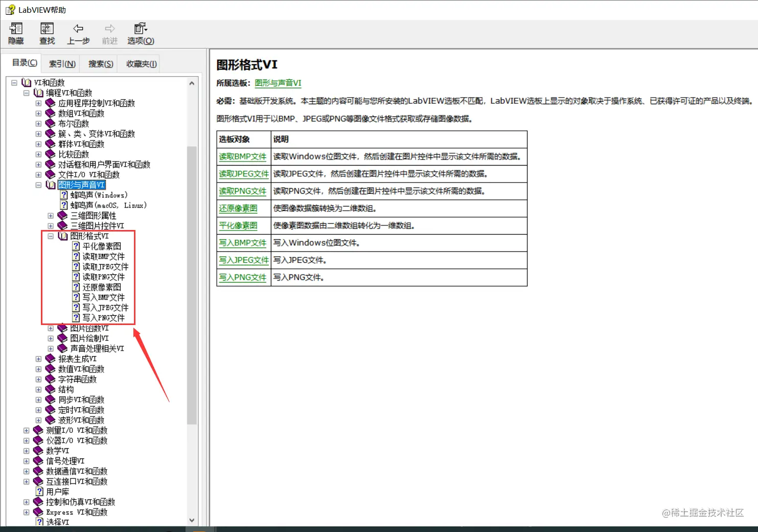Click the question page icon beside 蜂鸣声(Windows)
The height and width of the screenshot is (532, 758).
64,195
